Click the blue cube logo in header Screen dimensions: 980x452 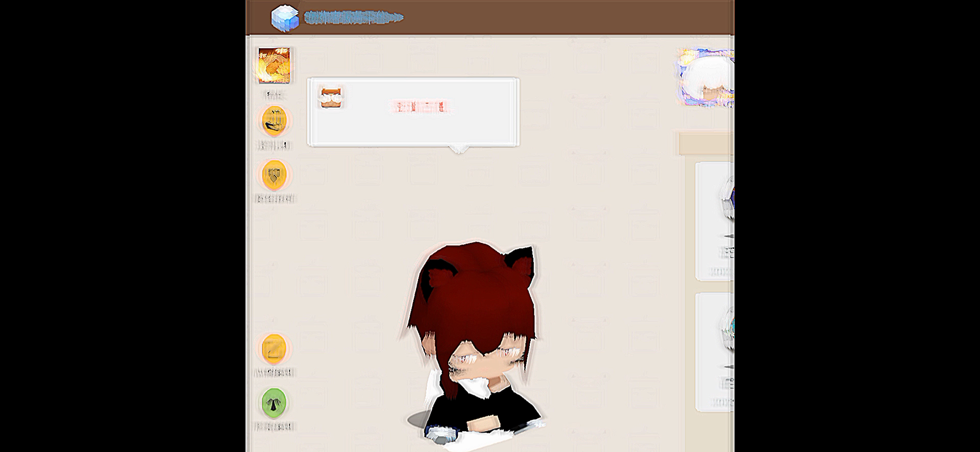pyautogui.click(x=284, y=18)
